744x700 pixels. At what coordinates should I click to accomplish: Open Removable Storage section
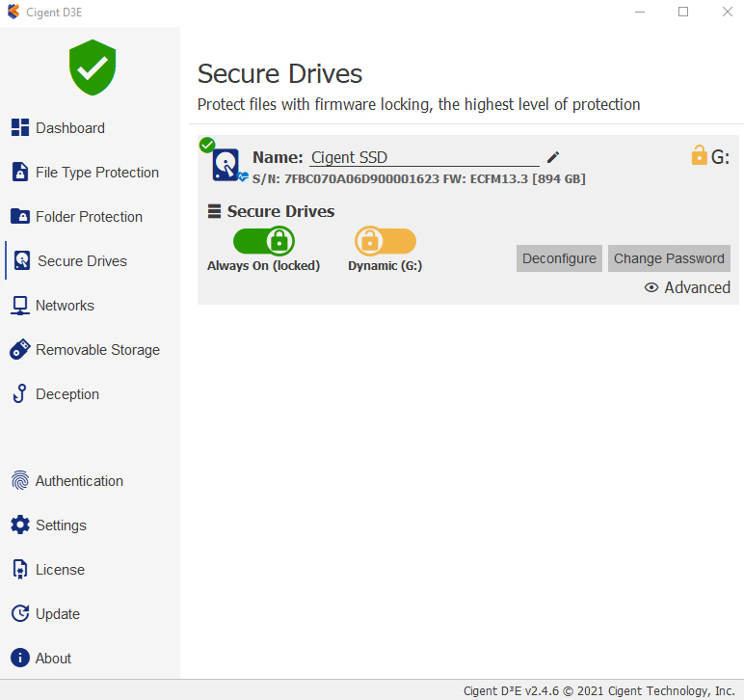[x=97, y=350]
